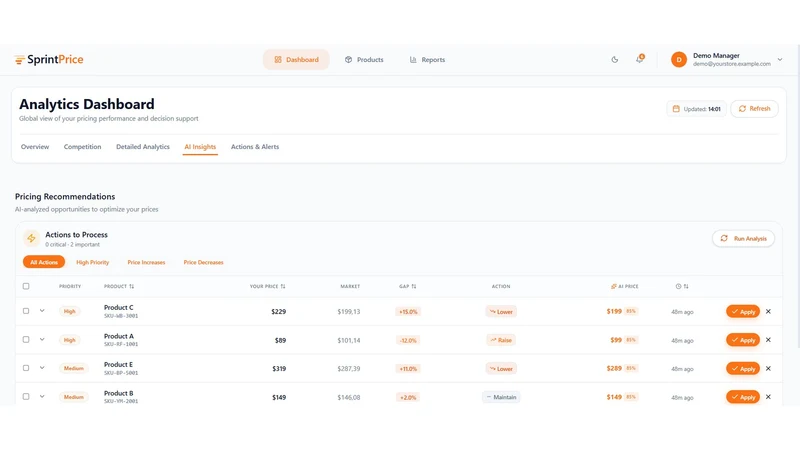Click the Product C name
Screen dimensions: 800x450
pos(118,308)
